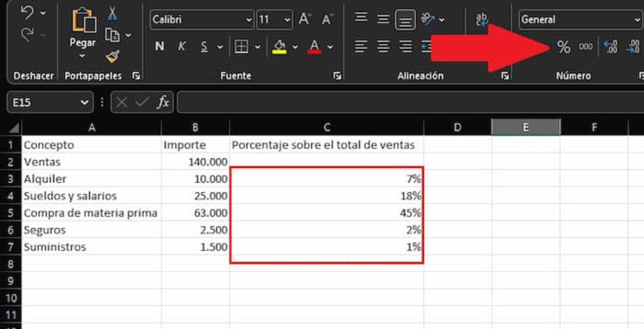Open the undo history dropdown arrow

pyautogui.click(x=43, y=13)
